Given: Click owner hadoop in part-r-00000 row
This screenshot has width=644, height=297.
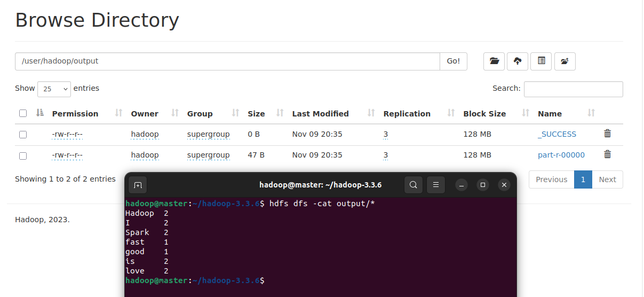Looking at the screenshot, I should coord(145,155).
